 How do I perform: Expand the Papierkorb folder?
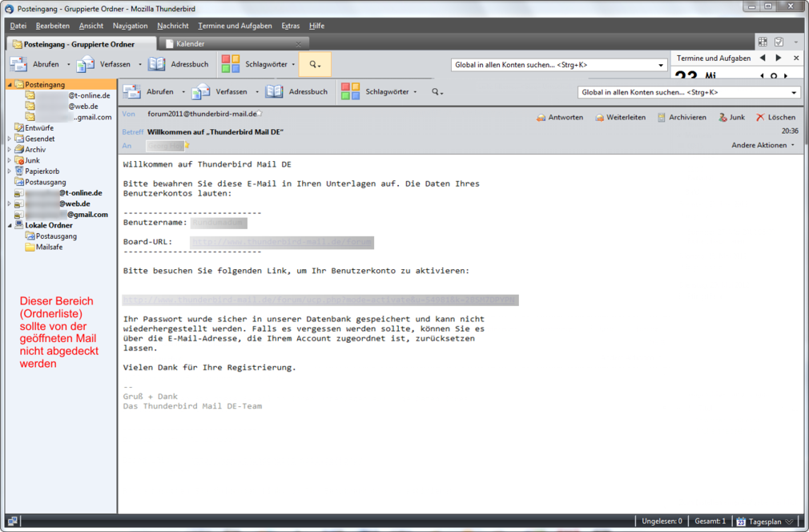tap(10, 171)
